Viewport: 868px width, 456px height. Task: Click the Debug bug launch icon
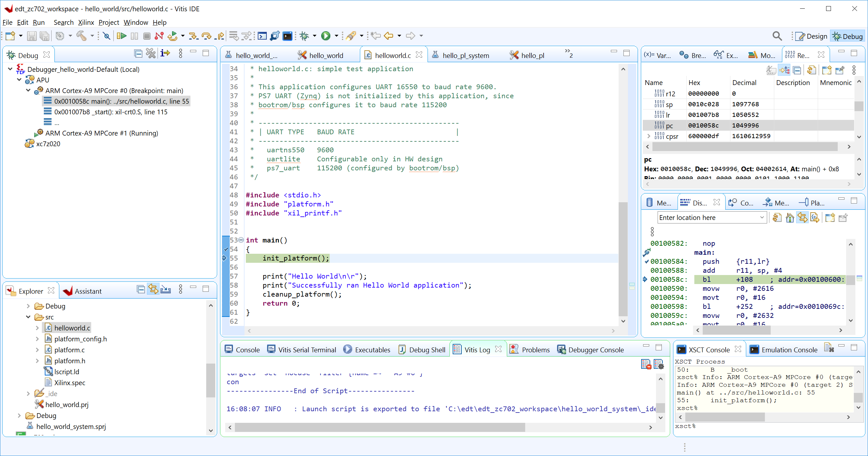coord(304,36)
